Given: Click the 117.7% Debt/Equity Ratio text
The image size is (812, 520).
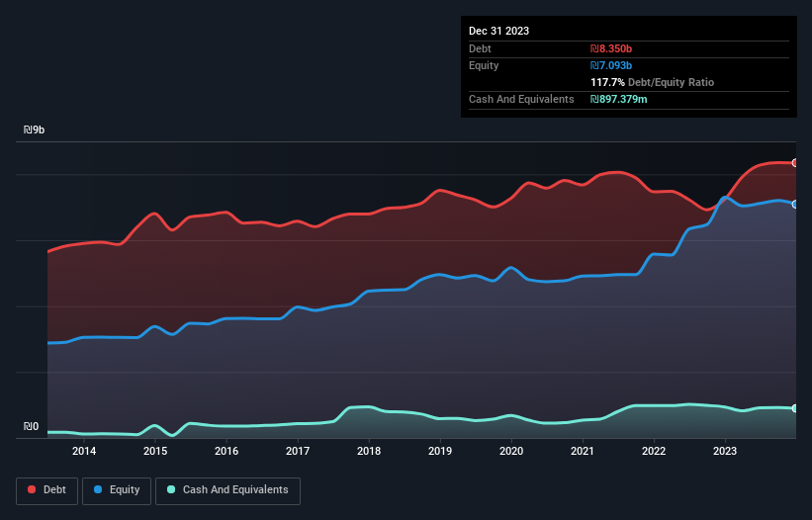Looking at the screenshot, I should (x=652, y=82).
